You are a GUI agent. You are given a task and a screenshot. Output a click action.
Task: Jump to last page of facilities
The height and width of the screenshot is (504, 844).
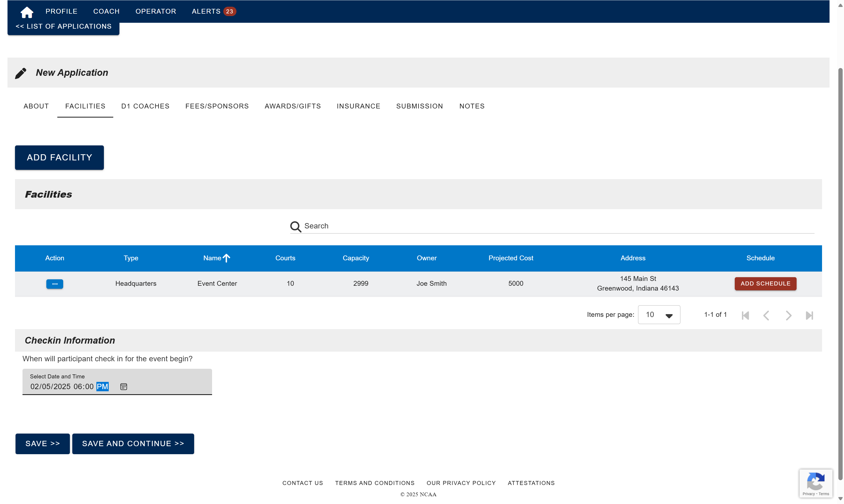pyautogui.click(x=809, y=315)
